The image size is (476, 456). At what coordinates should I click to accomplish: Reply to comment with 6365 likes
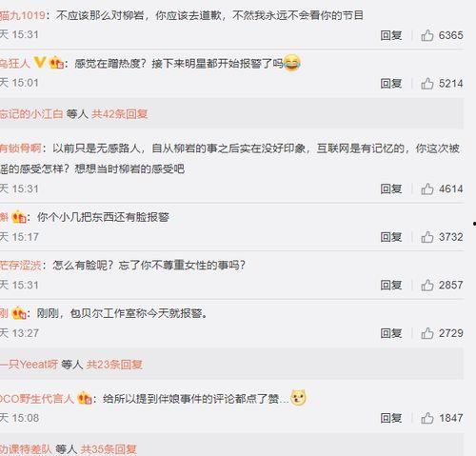pyautogui.click(x=391, y=35)
